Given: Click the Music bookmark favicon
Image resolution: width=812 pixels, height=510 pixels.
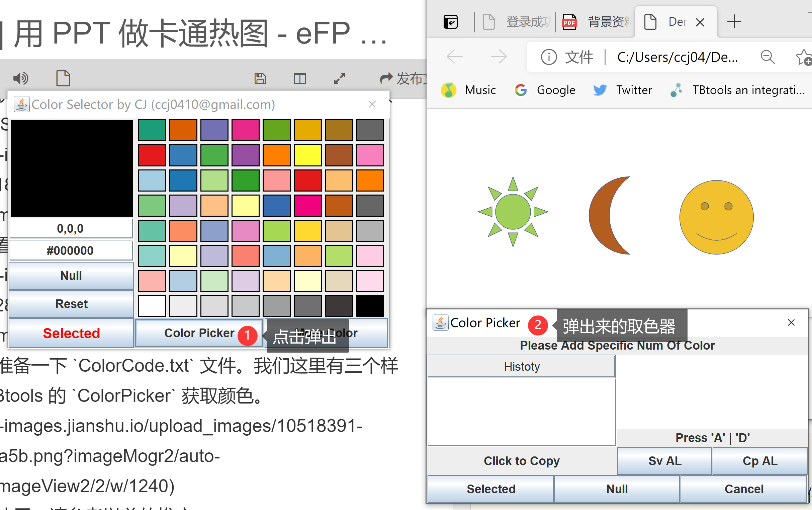Looking at the screenshot, I should click(449, 90).
